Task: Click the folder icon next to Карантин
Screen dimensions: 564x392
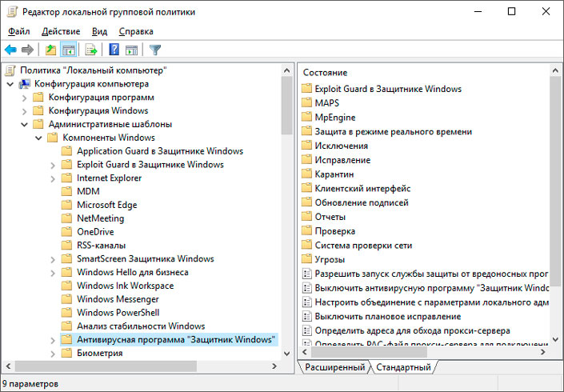Action: click(306, 174)
